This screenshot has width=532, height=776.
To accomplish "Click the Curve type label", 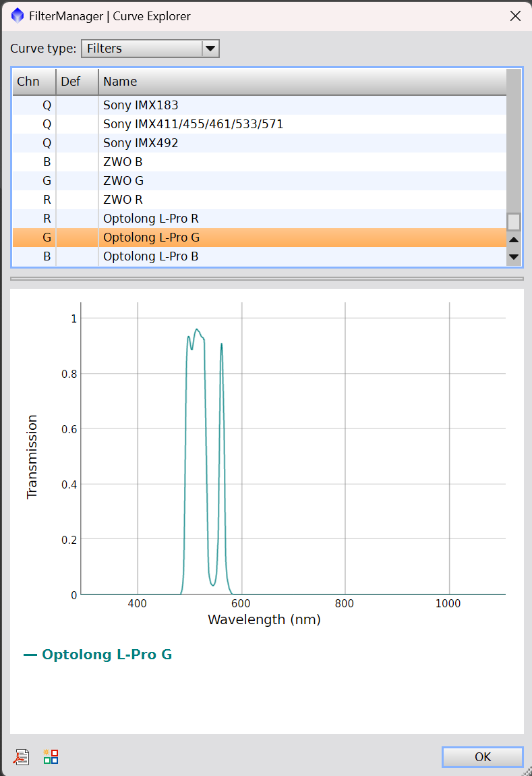I will click(43, 49).
